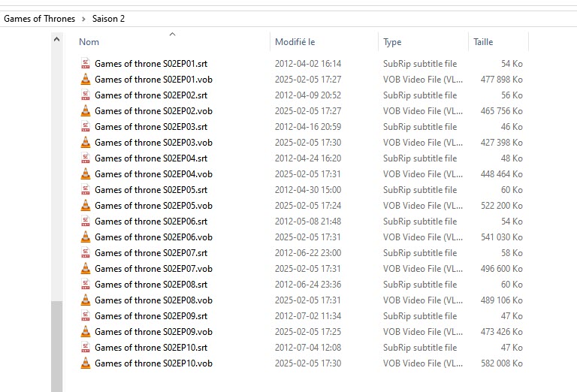Screen dimensions: 577x392
Task: Click the VLC cone icon of S02EP09.vob
Action: 86,333
